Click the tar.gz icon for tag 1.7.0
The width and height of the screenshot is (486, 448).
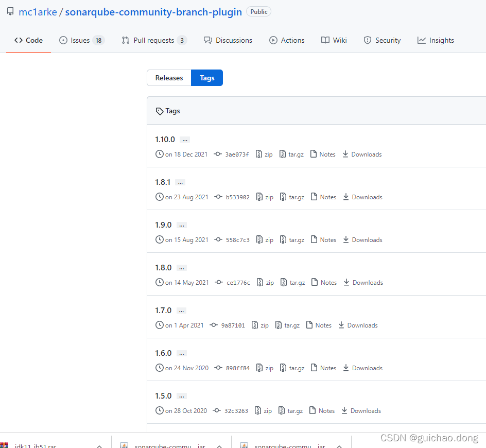(x=279, y=325)
